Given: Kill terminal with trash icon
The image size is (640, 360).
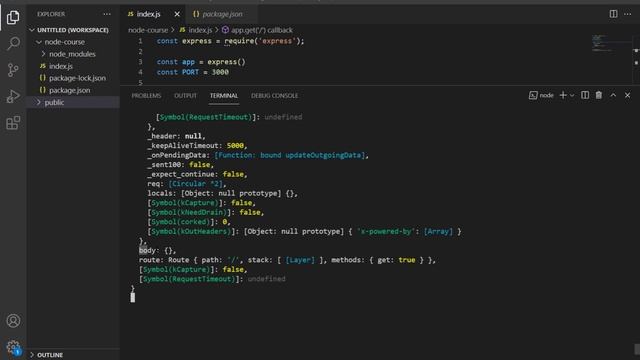Looking at the screenshot, I should [x=599, y=95].
